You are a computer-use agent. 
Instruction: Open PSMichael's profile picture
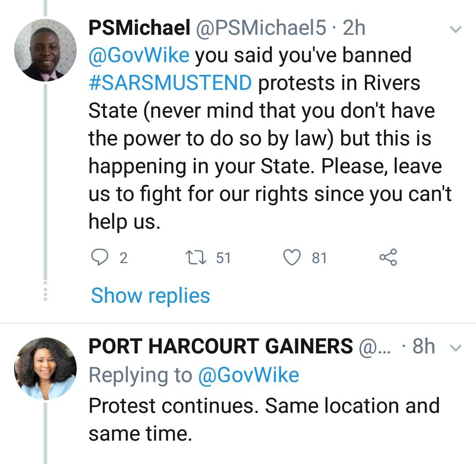(x=45, y=50)
